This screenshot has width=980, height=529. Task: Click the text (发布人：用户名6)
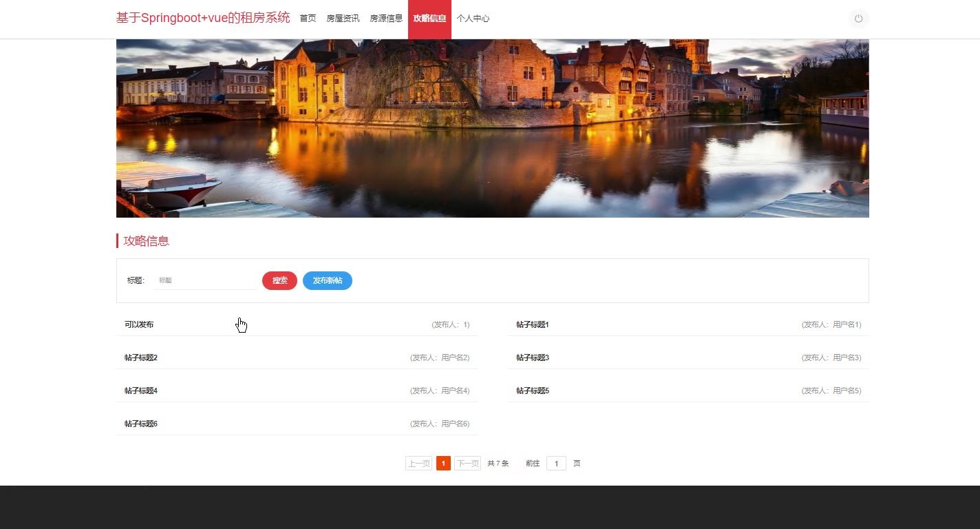point(440,424)
